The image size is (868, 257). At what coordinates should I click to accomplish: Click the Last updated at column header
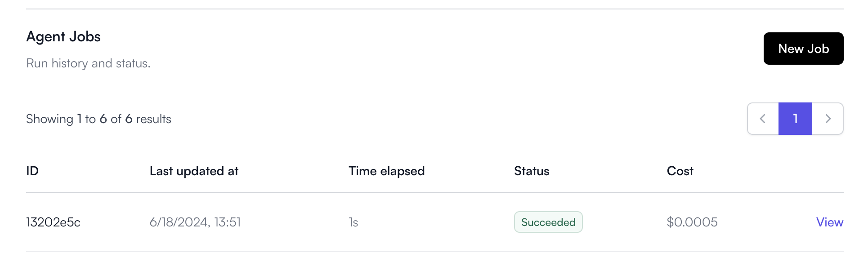coord(194,171)
